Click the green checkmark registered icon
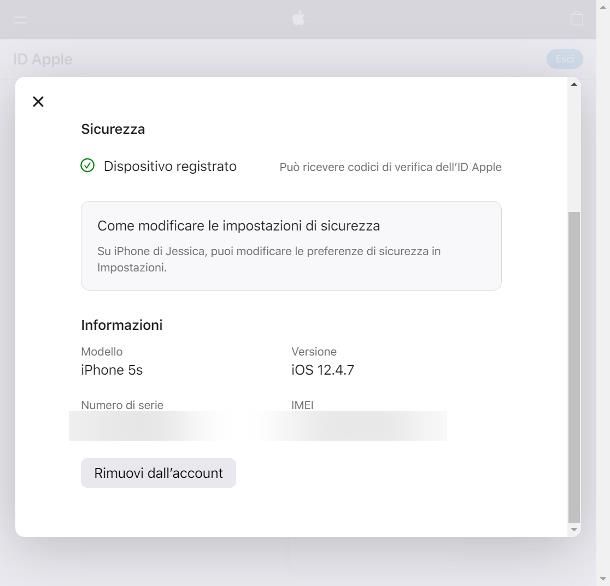 [87, 165]
